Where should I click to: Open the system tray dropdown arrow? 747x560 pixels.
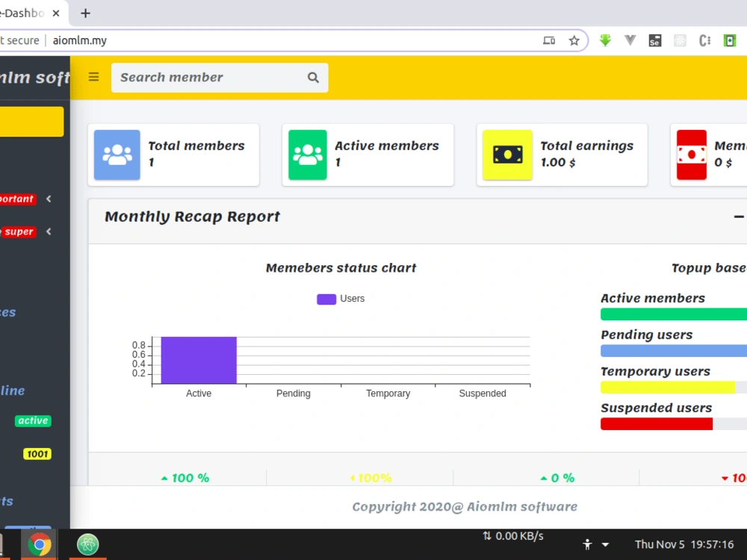point(606,544)
